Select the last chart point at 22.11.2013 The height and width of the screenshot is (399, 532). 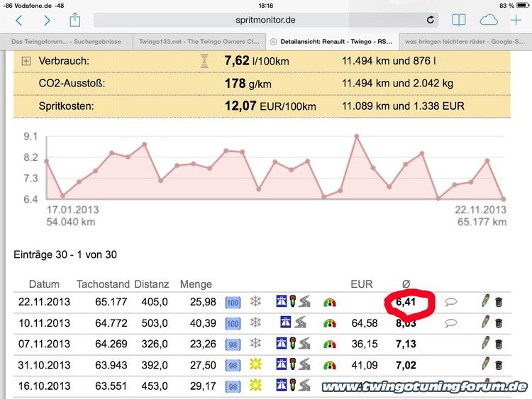[504, 199]
